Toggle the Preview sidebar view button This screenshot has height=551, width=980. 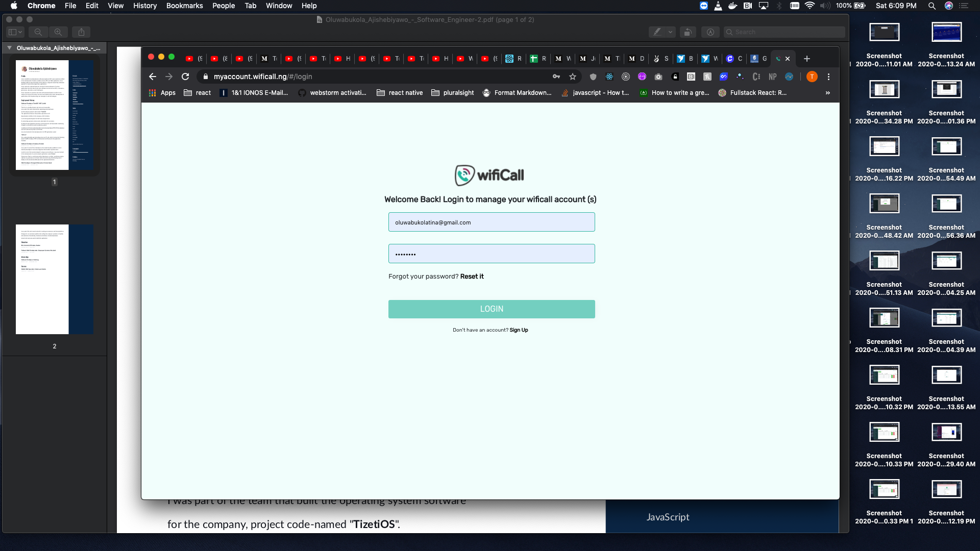(15, 32)
